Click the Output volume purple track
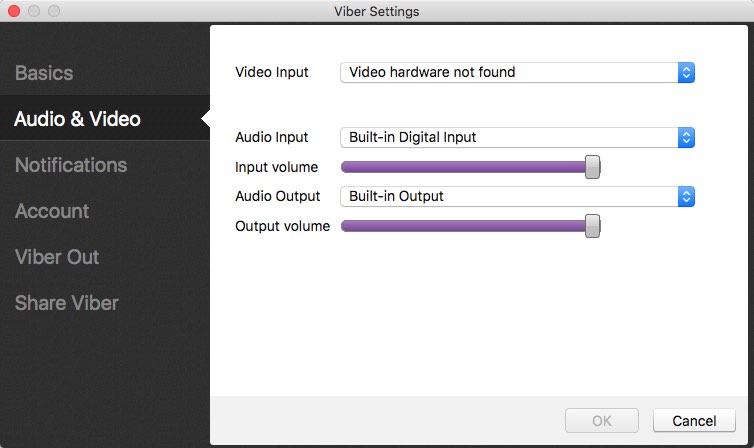The image size is (754, 448). point(460,226)
